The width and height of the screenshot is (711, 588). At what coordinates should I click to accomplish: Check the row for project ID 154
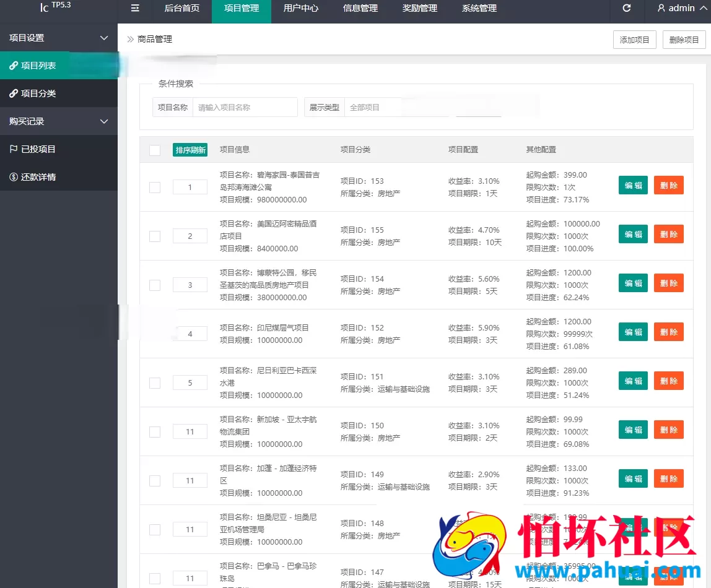coord(155,285)
